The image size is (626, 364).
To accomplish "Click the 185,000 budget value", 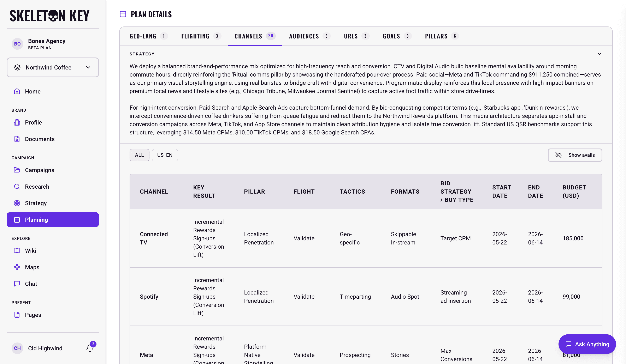I will [573, 238].
